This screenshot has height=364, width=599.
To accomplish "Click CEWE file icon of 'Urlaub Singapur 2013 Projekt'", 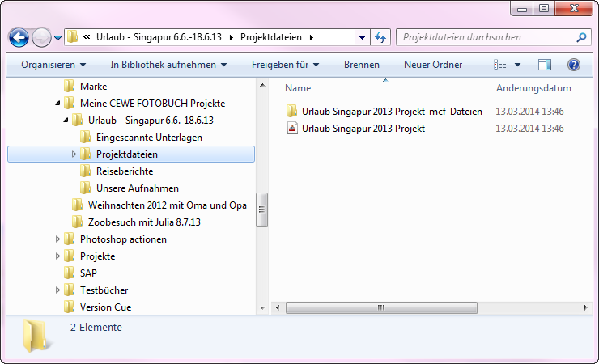I will pos(292,128).
